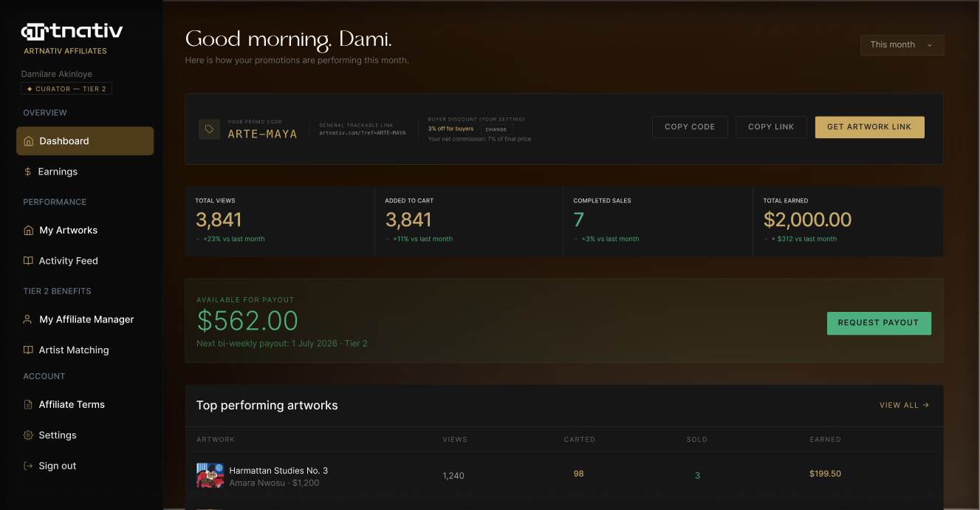The image size is (980, 510).
Task: Click the Added to Cart value 3,841
Action: [x=408, y=220]
